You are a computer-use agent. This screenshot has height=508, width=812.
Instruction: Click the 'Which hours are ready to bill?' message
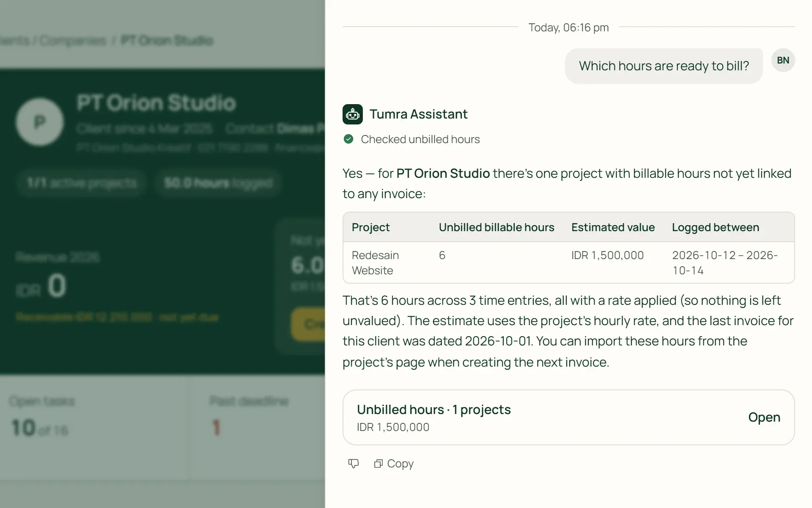coord(664,66)
